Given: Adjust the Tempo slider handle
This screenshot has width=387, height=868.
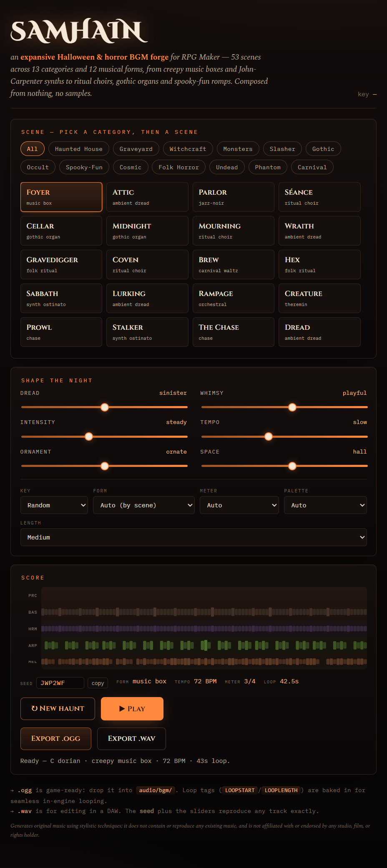Looking at the screenshot, I should (x=269, y=437).
